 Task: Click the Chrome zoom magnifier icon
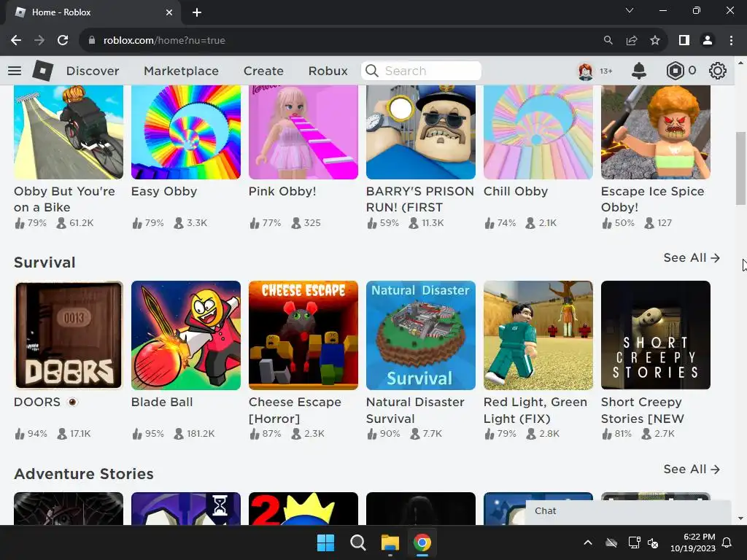pyautogui.click(x=608, y=41)
